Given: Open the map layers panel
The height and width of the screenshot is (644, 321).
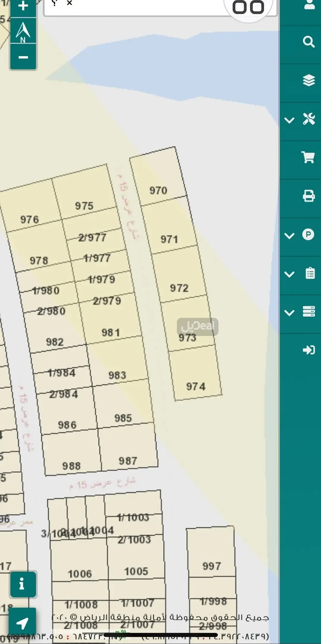Looking at the screenshot, I should pyautogui.click(x=309, y=80).
